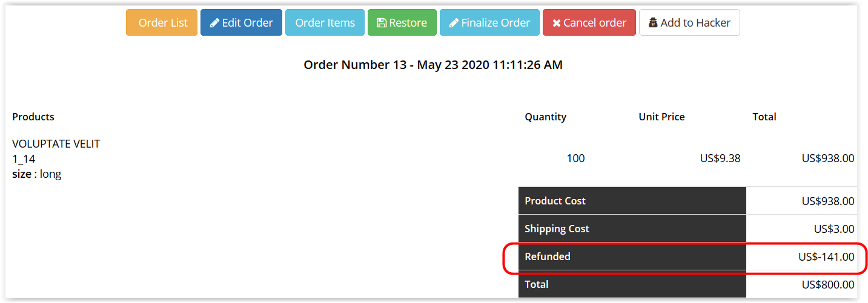Image resolution: width=868 pixels, height=303 pixels.
Task: Click the Product Cost row label
Action: click(555, 201)
